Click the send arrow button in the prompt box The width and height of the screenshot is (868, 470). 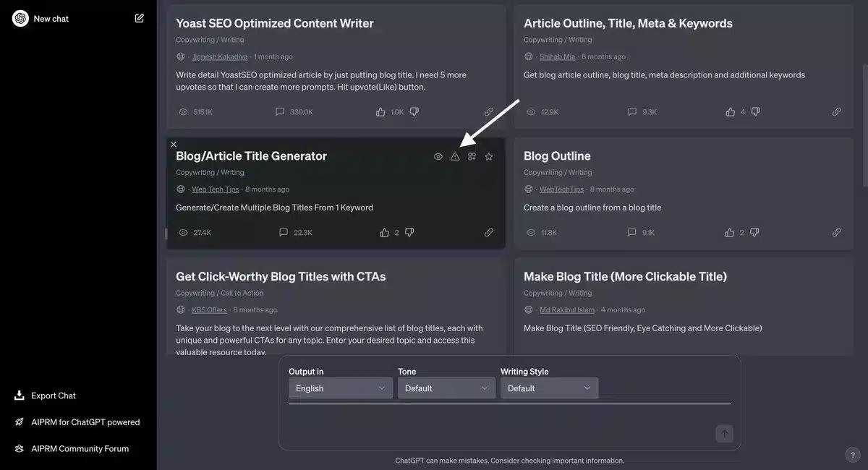[x=724, y=433]
